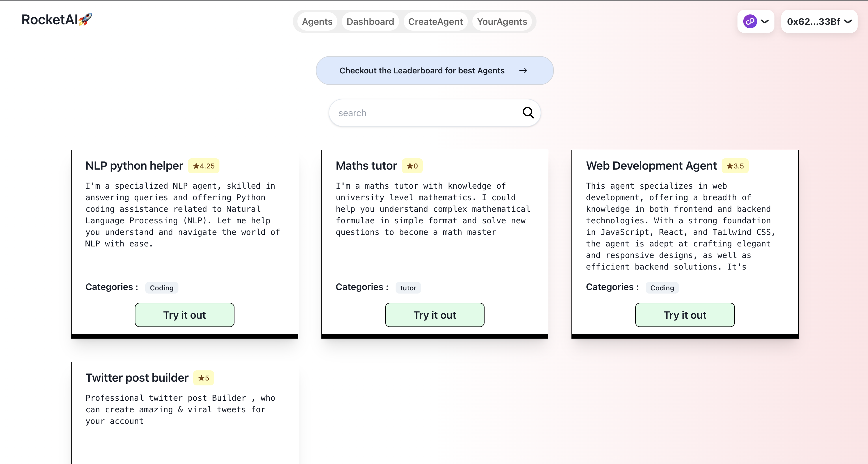Image resolution: width=868 pixels, height=464 pixels.
Task: Click the tutor category tag
Action: click(408, 288)
